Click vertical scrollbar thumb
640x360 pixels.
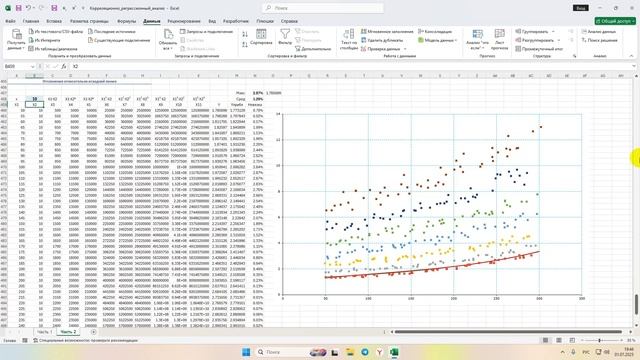click(636, 304)
